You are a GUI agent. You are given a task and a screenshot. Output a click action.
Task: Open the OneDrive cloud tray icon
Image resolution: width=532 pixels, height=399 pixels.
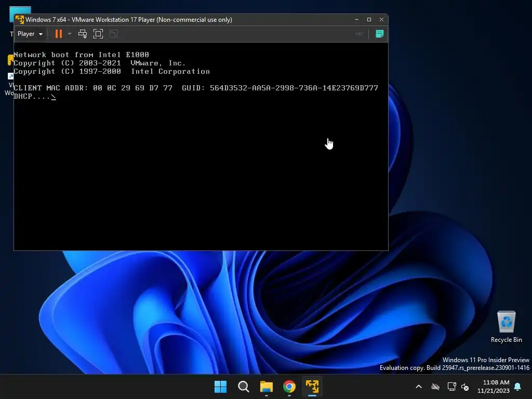(x=435, y=387)
